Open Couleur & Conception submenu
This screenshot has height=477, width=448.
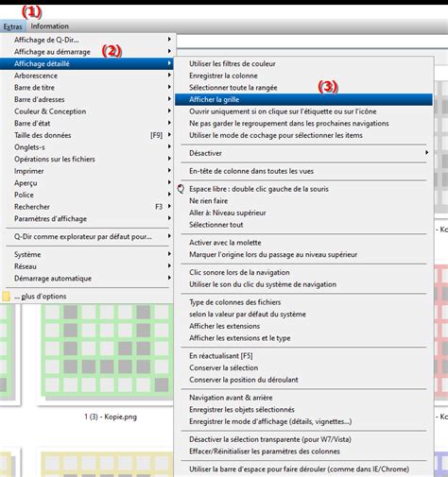point(87,111)
